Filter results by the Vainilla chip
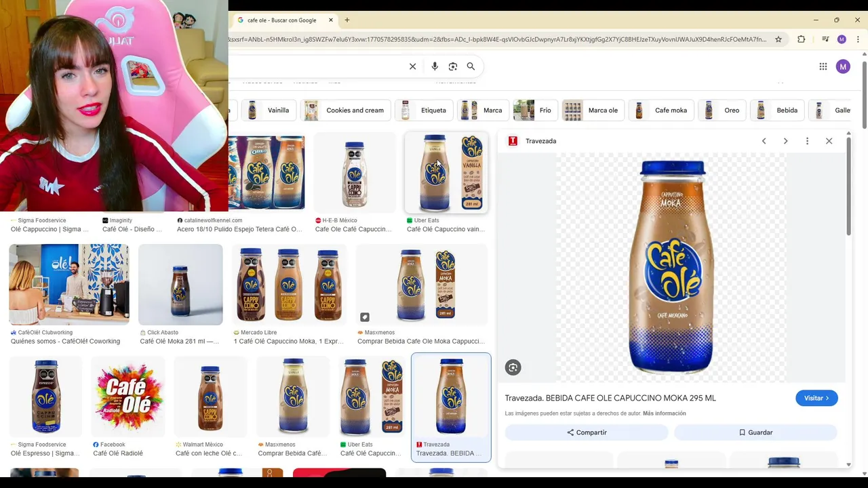The width and height of the screenshot is (868, 488). coord(268,110)
